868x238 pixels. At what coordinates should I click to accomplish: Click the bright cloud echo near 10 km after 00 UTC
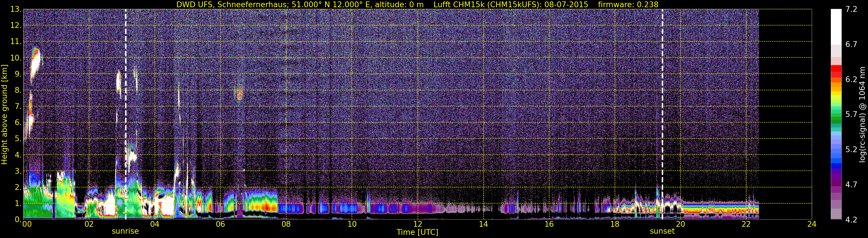[x=35, y=65]
